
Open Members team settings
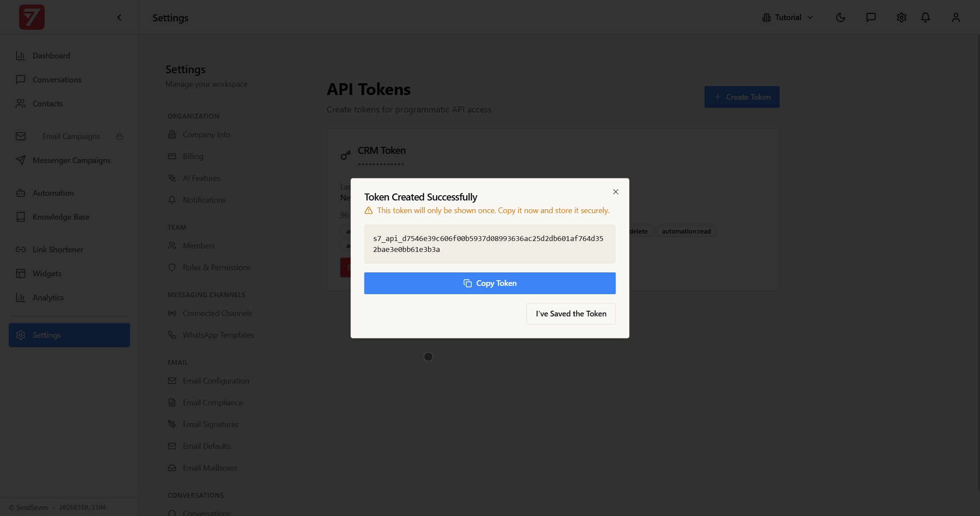[x=222, y=246]
